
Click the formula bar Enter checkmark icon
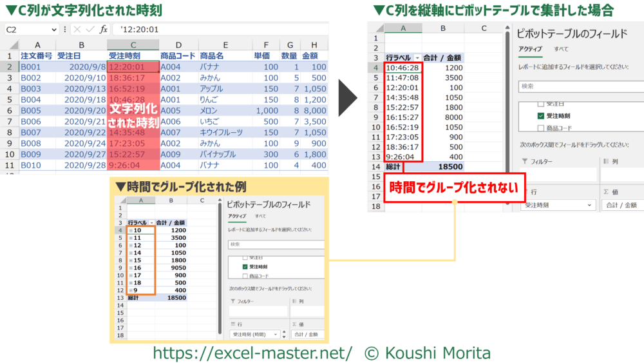coord(90,30)
